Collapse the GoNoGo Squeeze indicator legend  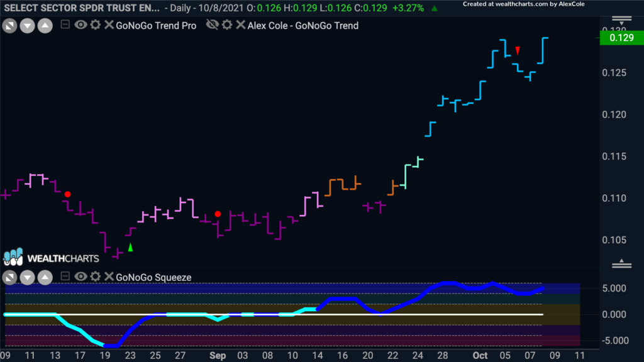65,277
